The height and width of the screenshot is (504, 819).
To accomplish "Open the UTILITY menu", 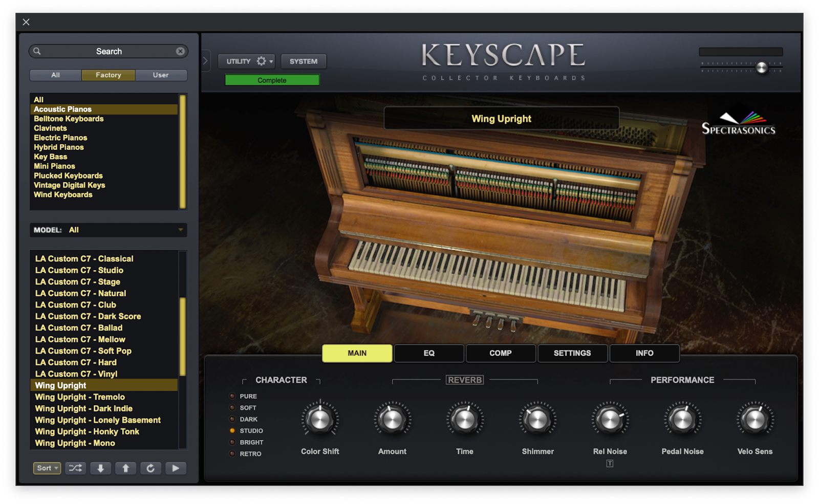I will pos(247,61).
